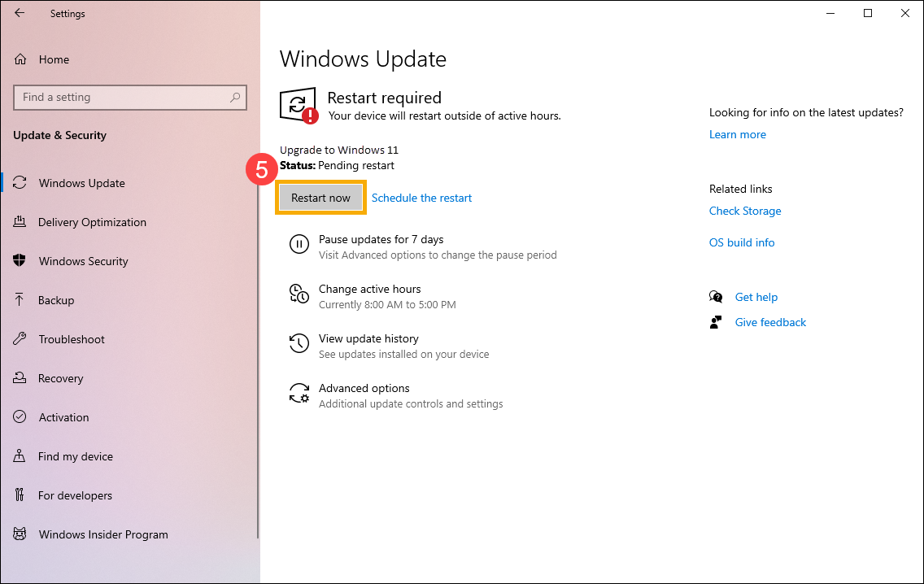Open View update history
This screenshot has height=584, width=924.
[368, 338]
